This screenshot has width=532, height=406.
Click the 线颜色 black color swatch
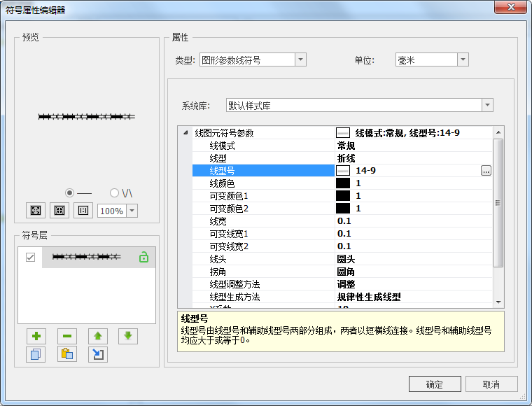343,183
